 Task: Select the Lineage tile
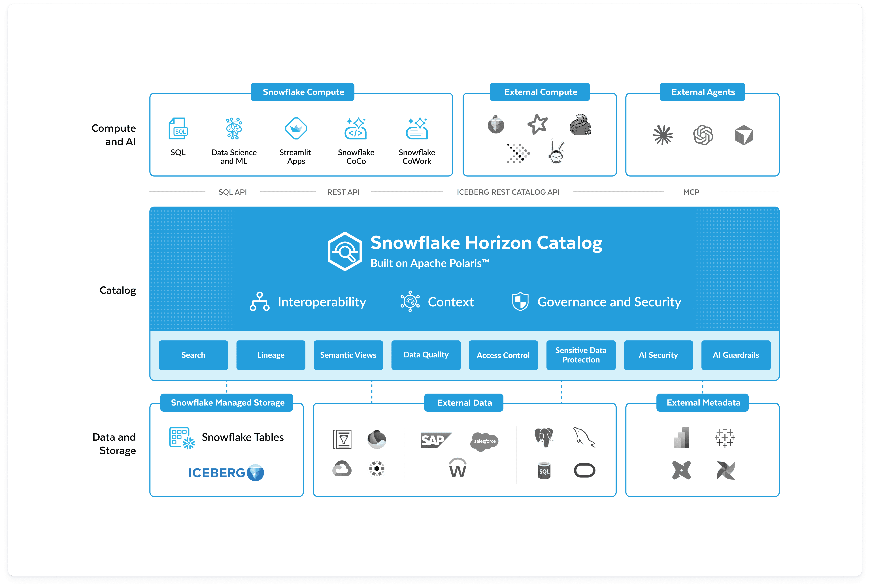coord(271,355)
